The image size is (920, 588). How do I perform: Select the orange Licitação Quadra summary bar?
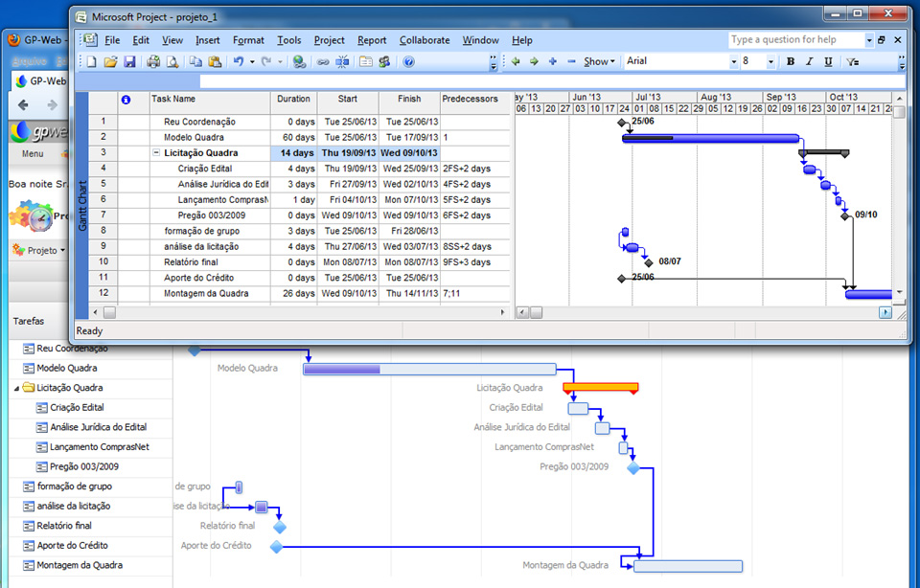[600, 388]
